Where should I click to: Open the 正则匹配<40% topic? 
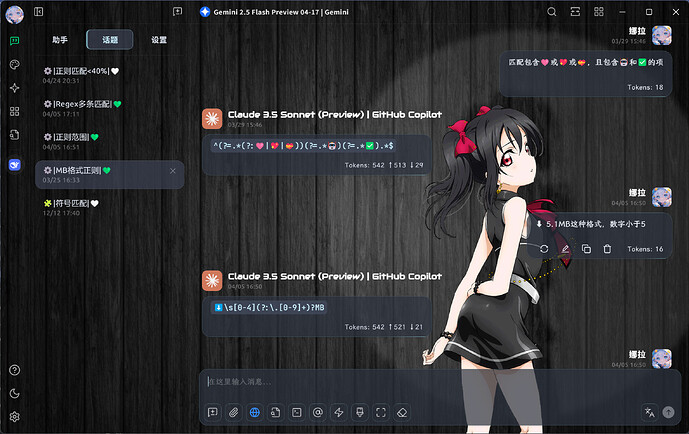pyautogui.click(x=109, y=75)
